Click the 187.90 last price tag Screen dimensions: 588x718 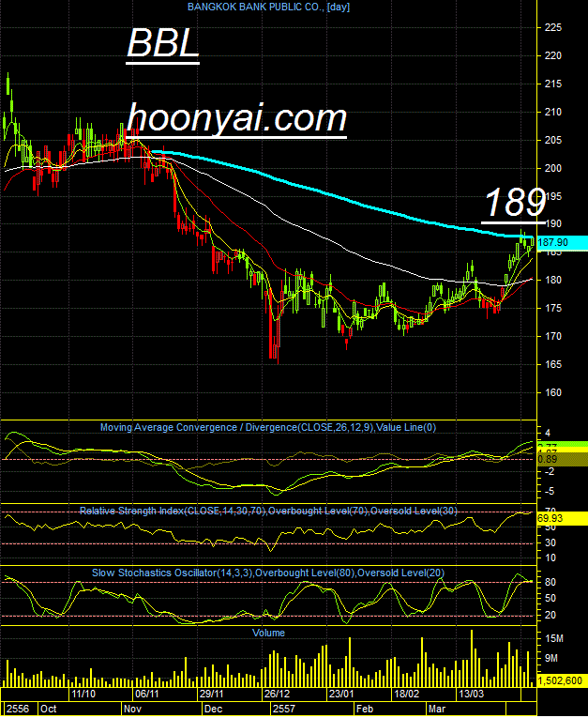[x=562, y=242]
